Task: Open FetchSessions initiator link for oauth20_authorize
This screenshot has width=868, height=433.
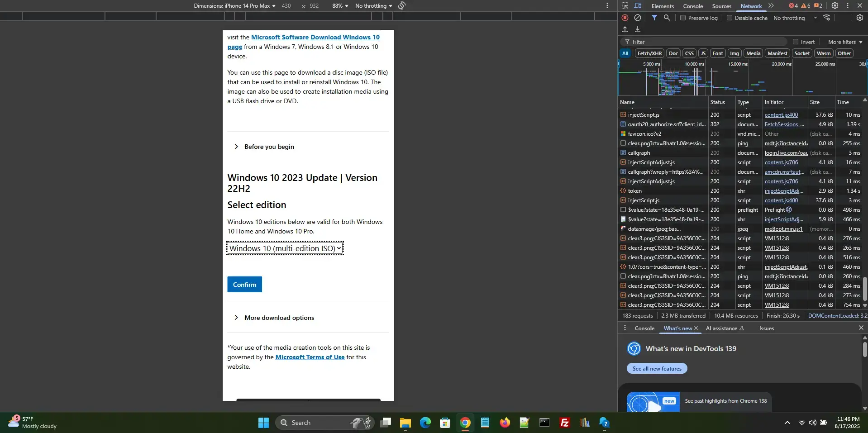Action: coord(784,124)
